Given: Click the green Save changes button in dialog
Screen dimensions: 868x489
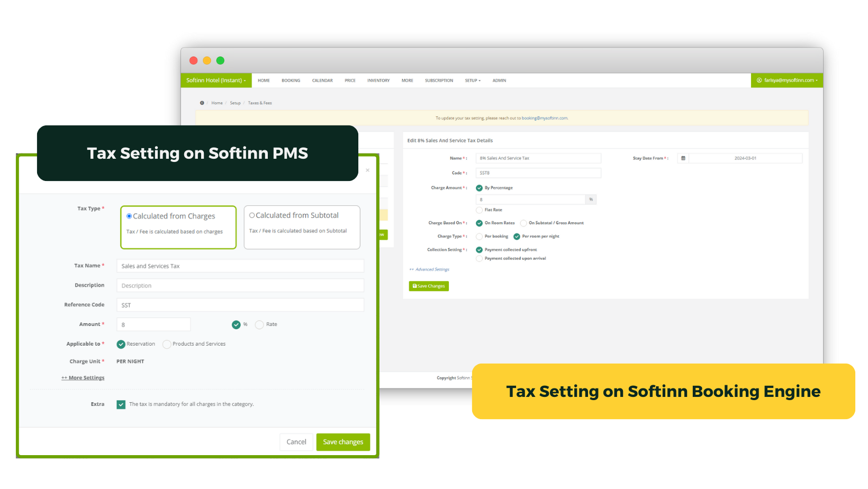Looking at the screenshot, I should click(x=343, y=442).
